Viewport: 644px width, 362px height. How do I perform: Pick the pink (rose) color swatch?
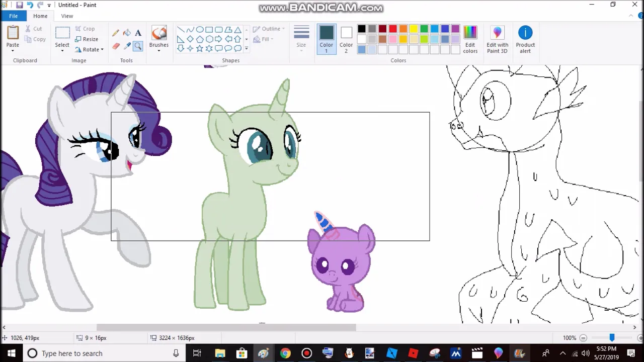(393, 39)
